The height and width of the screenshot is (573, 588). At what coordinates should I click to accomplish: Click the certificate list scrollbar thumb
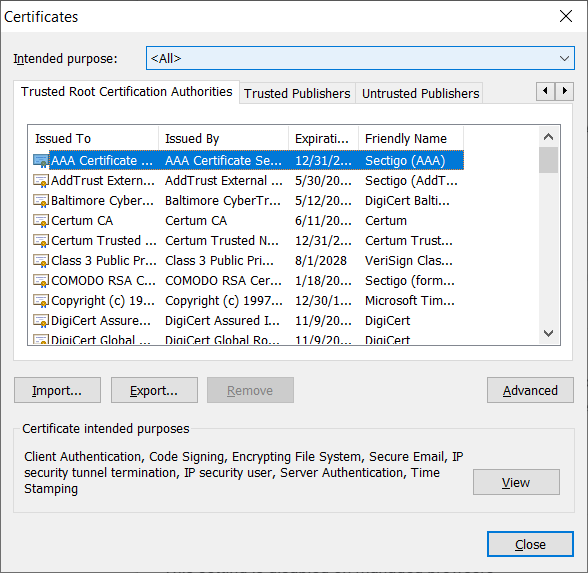(x=548, y=160)
